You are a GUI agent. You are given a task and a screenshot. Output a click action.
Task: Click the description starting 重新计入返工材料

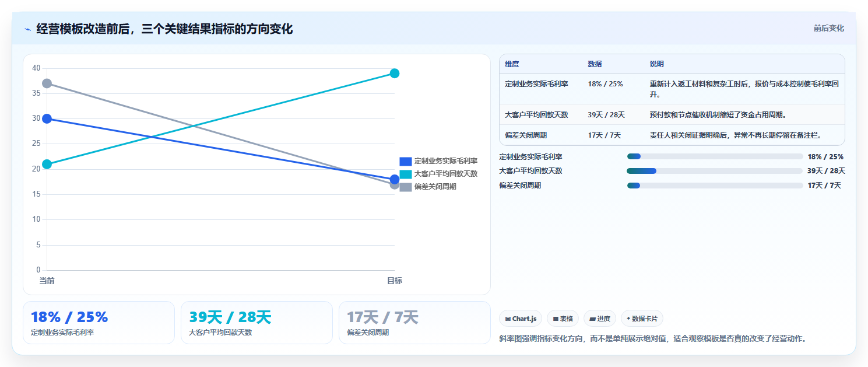(x=744, y=89)
